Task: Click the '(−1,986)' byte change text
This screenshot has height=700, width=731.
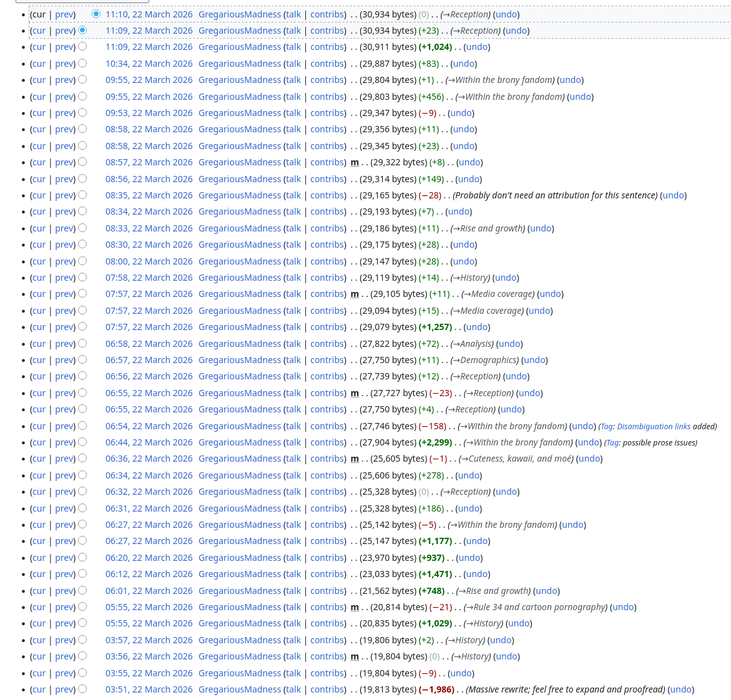Action: pos(437,689)
